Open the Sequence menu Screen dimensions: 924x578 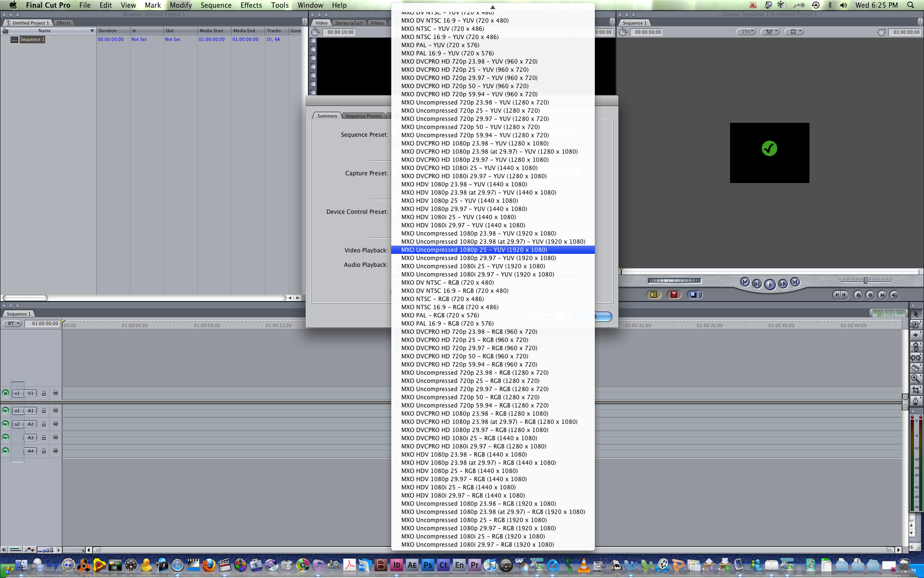tap(216, 5)
